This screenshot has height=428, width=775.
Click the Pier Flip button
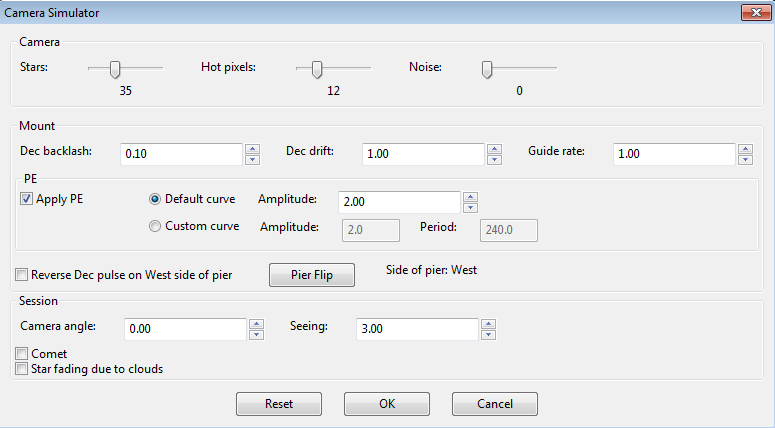(x=312, y=275)
